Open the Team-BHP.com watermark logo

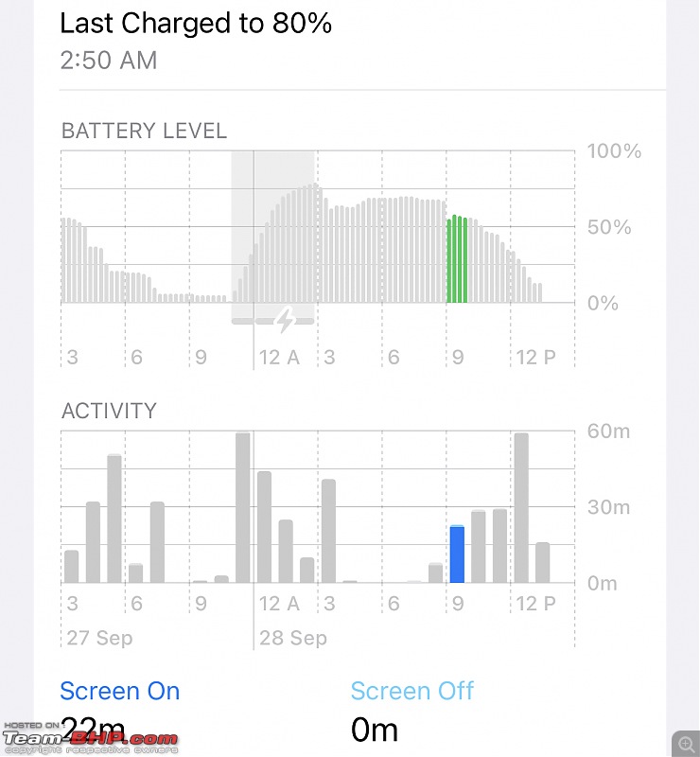click(x=91, y=739)
